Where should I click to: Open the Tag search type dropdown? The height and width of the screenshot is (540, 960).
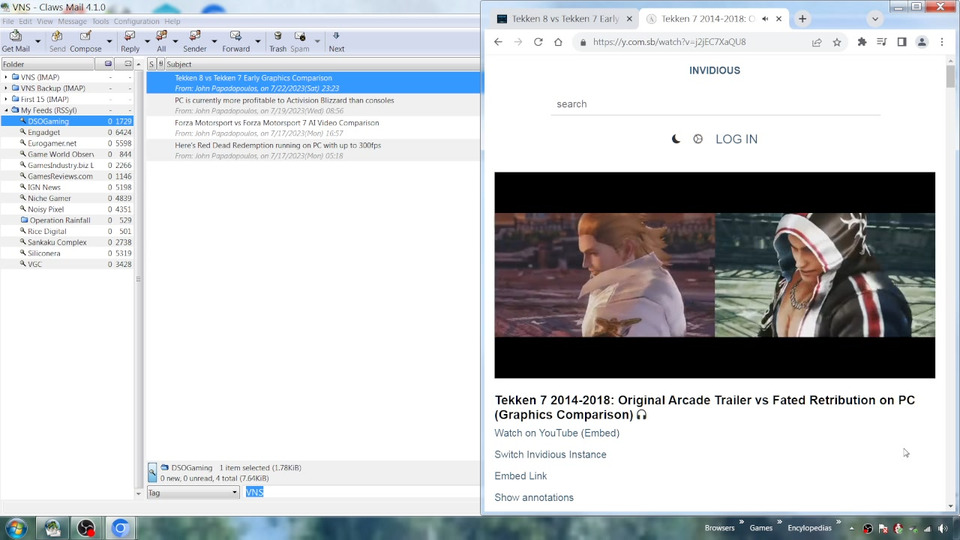193,492
